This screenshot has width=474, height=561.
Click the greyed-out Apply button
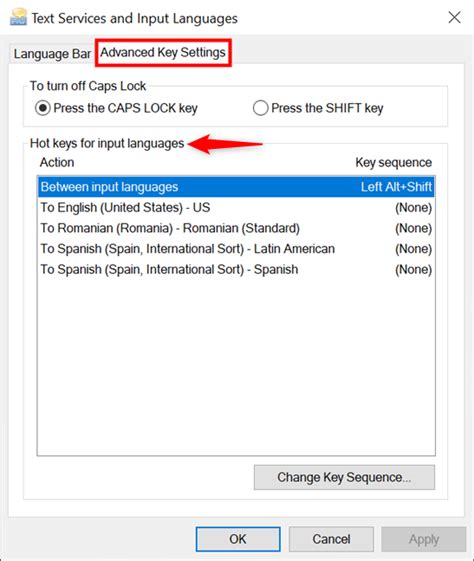click(x=424, y=539)
